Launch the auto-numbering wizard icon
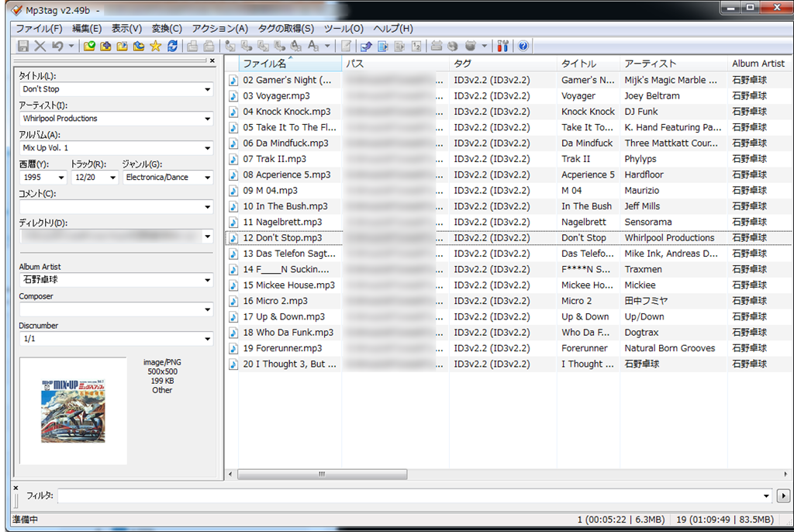794x532 pixels. pos(416,46)
